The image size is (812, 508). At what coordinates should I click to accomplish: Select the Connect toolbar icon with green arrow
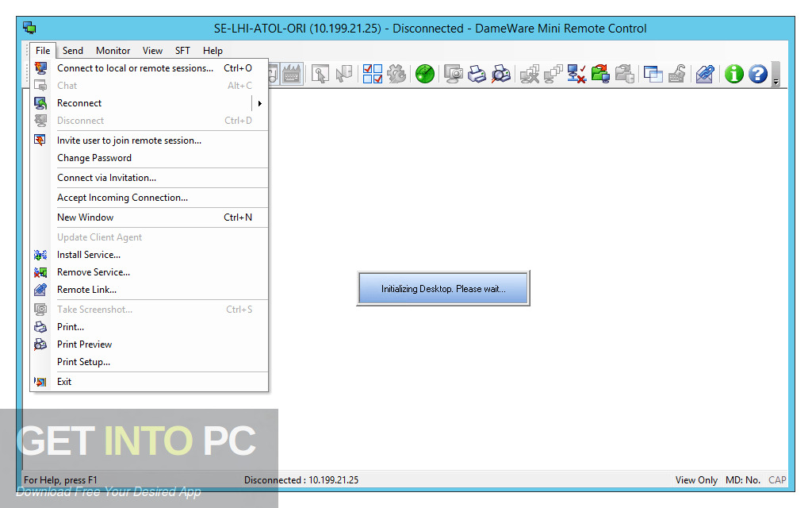(600, 74)
